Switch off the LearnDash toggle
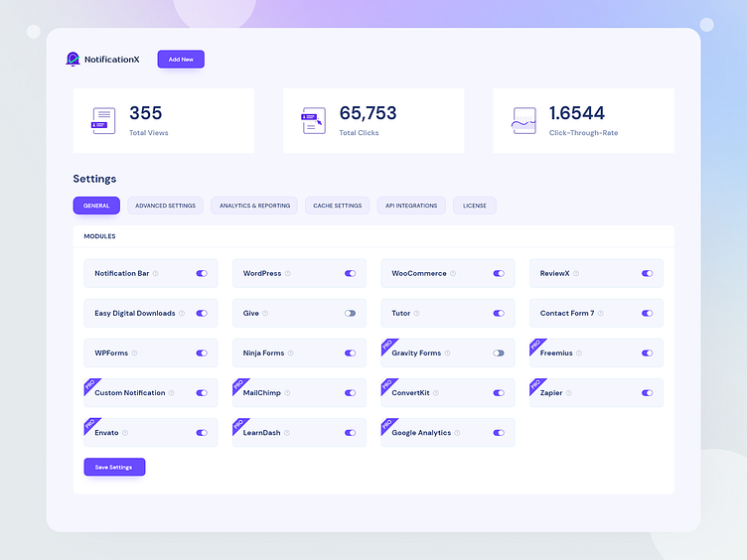 (350, 433)
